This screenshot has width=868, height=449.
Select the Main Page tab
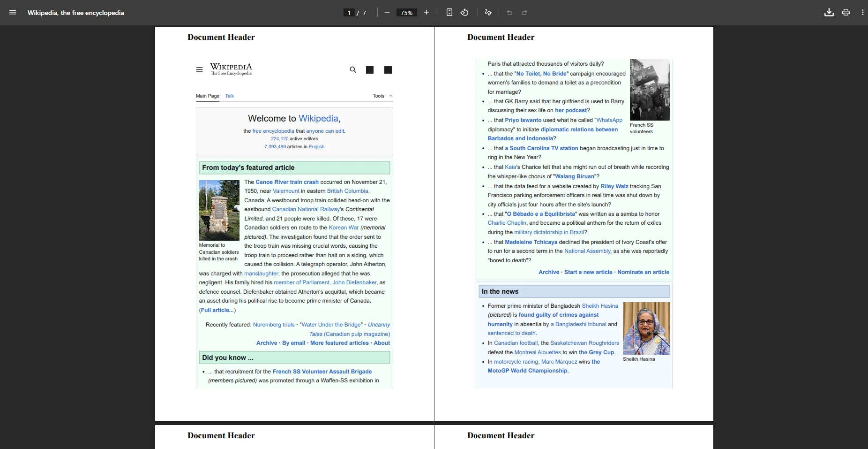click(207, 96)
